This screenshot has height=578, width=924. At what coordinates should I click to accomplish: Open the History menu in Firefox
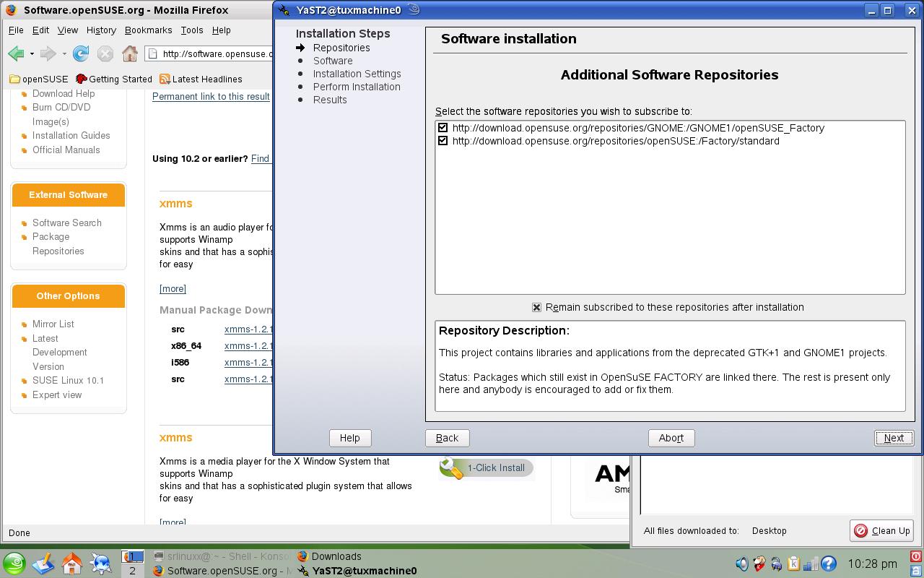click(101, 30)
